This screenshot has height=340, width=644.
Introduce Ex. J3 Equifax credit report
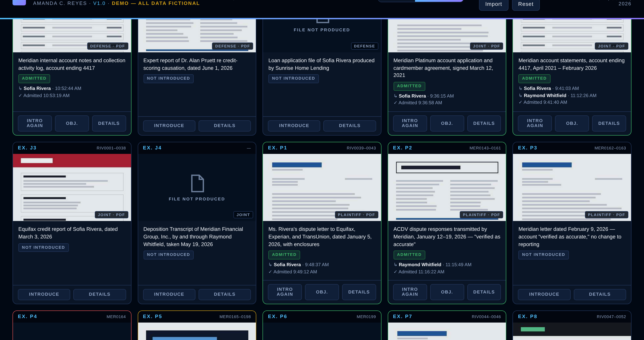[x=44, y=294]
